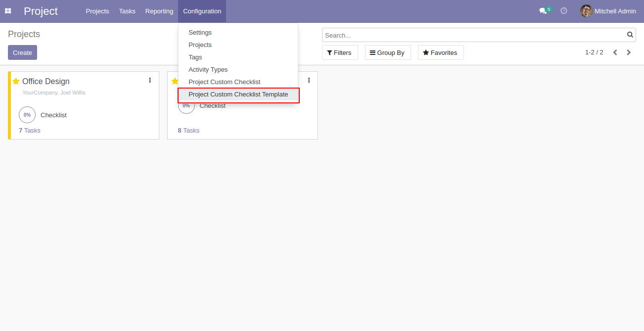This screenshot has height=331, width=644.
Task: Select Projects in Configuration dropdown
Action: [x=238, y=45]
